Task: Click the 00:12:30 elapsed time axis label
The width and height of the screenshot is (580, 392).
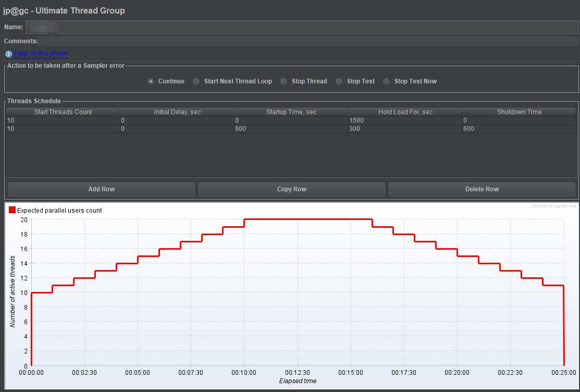Action: [x=298, y=372]
